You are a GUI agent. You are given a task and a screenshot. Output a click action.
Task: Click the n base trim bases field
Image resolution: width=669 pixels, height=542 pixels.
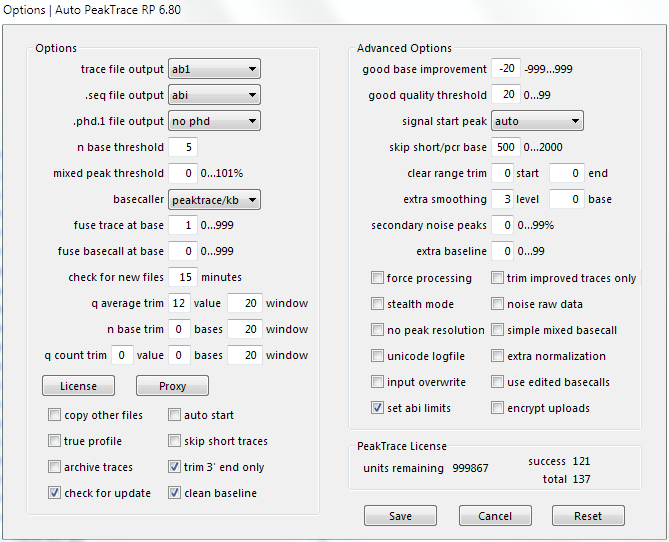tap(179, 329)
